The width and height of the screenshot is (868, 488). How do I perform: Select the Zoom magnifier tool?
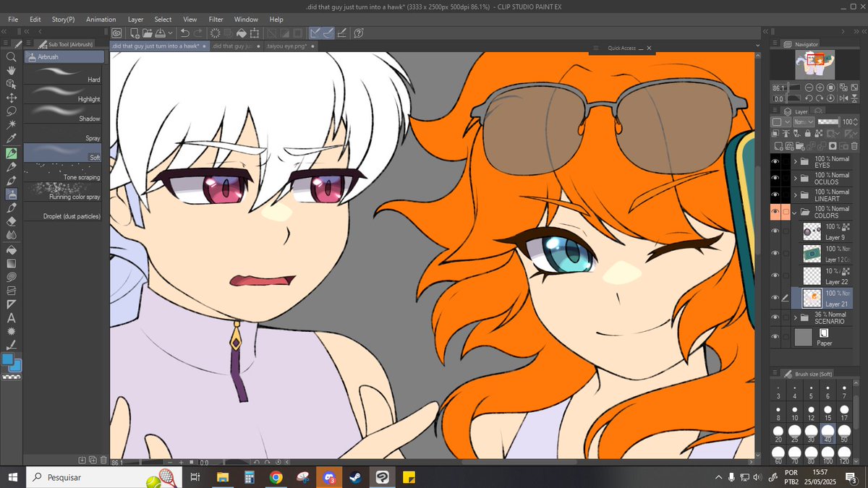tap(11, 56)
